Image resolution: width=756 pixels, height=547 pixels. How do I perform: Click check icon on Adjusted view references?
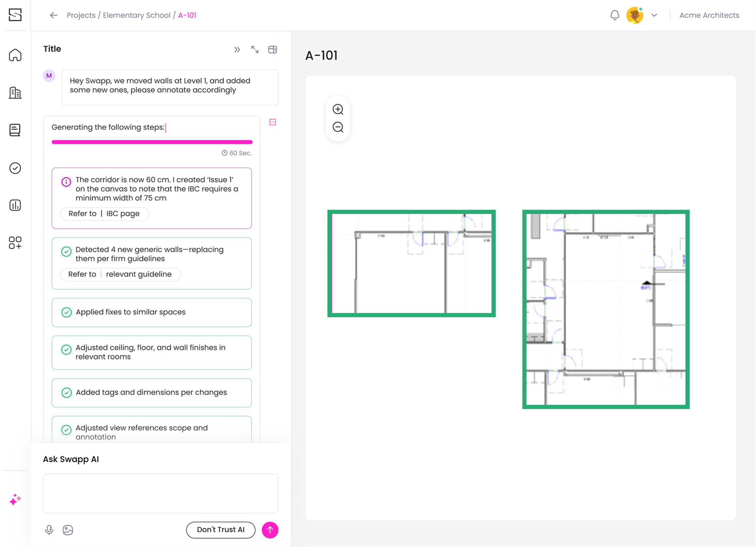coord(66,430)
